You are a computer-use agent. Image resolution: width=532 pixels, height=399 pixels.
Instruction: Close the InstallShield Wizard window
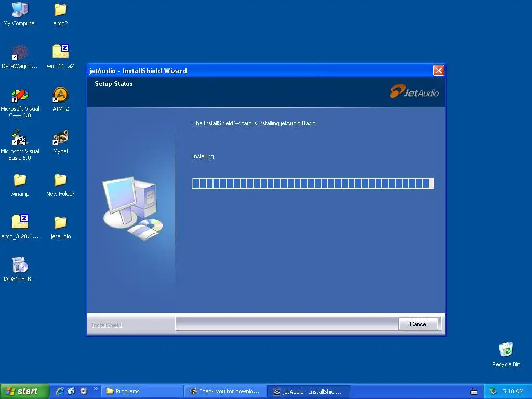click(x=438, y=70)
